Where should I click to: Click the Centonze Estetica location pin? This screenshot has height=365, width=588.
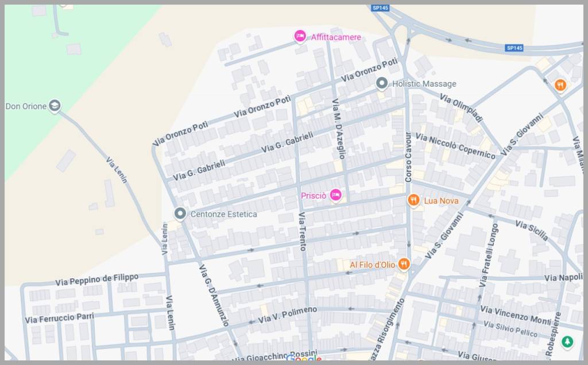point(180,214)
